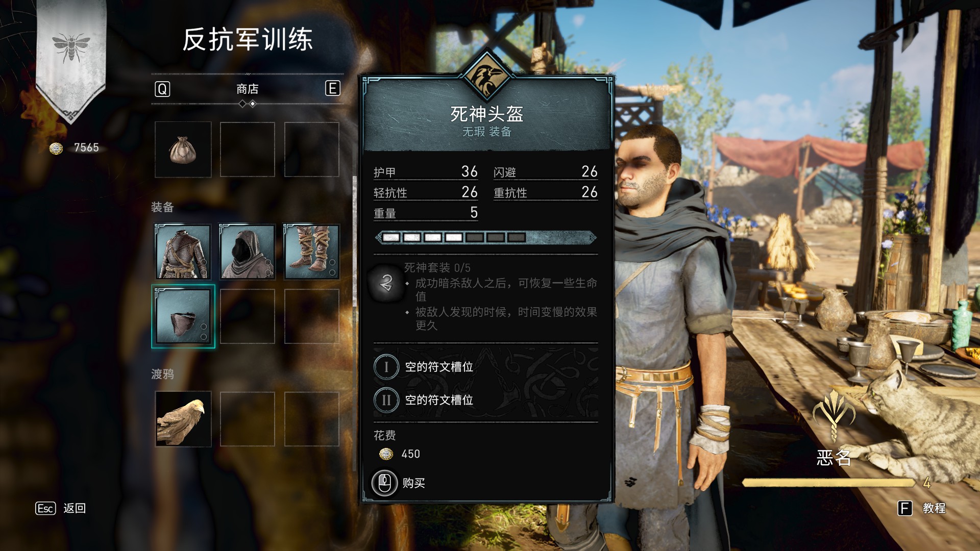This screenshot has height=551, width=980.
Task: Click the Q previous tab key icon
Action: pos(162,89)
